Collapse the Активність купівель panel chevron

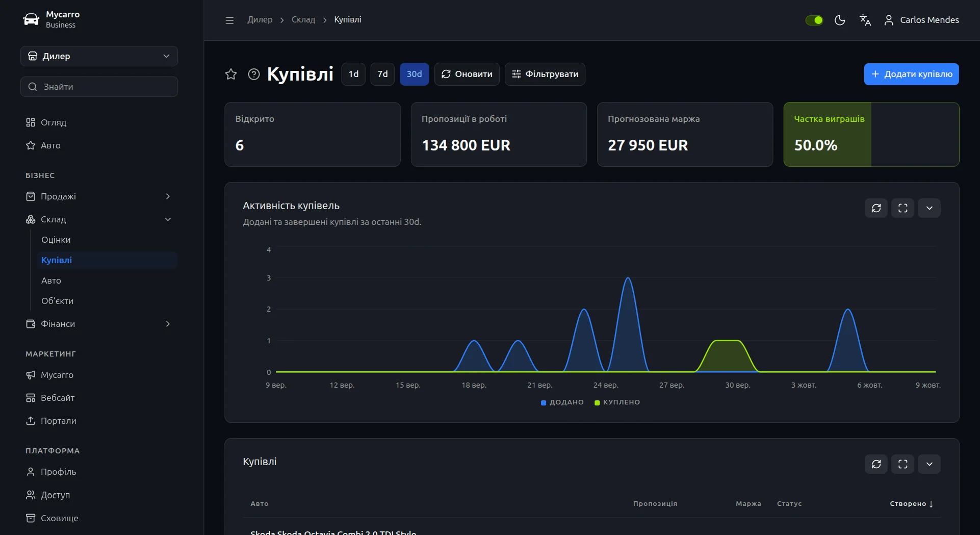point(929,208)
